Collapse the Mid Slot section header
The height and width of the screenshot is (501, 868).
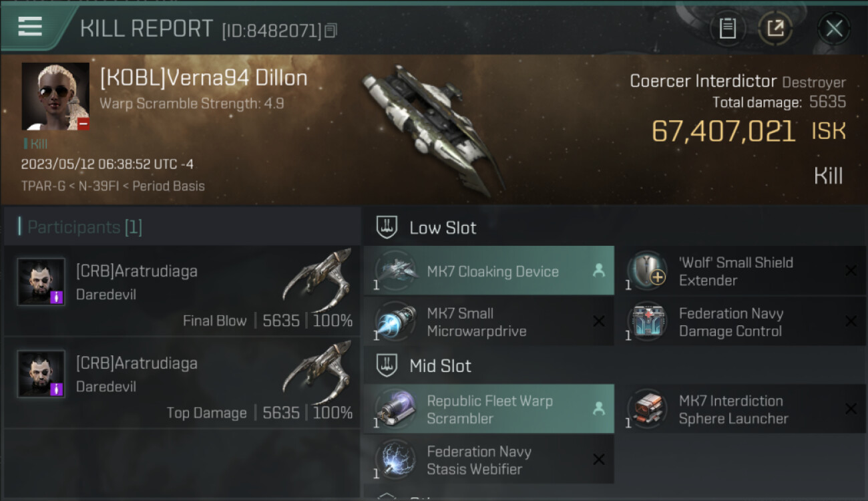click(x=439, y=366)
